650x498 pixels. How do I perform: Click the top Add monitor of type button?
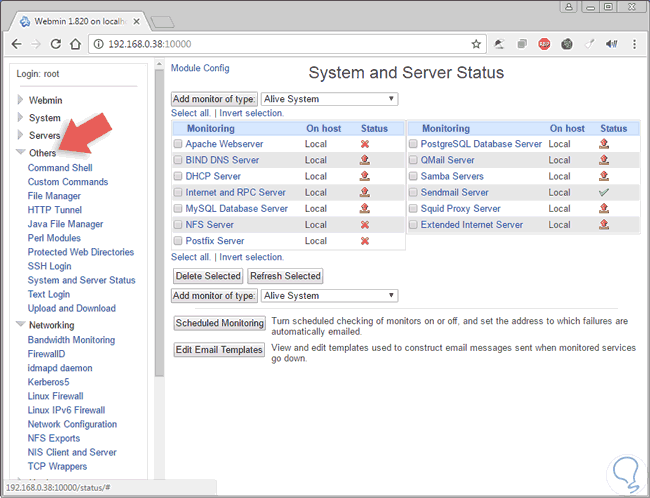point(214,99)
